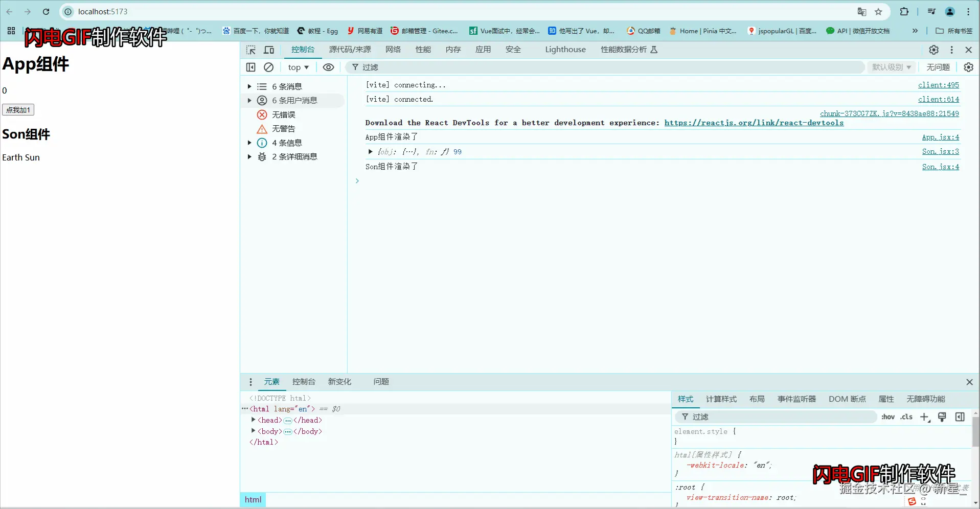Switch to the 新变化 drawer tab

(339, 382)
